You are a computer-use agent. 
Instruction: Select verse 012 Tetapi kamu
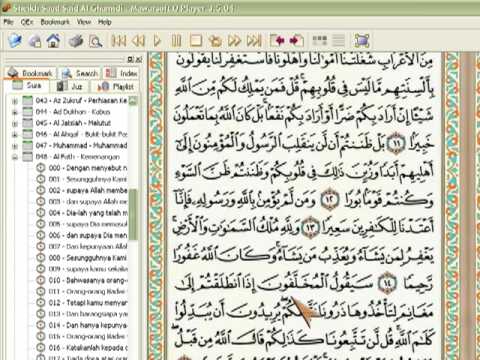[x=88, y=303]
